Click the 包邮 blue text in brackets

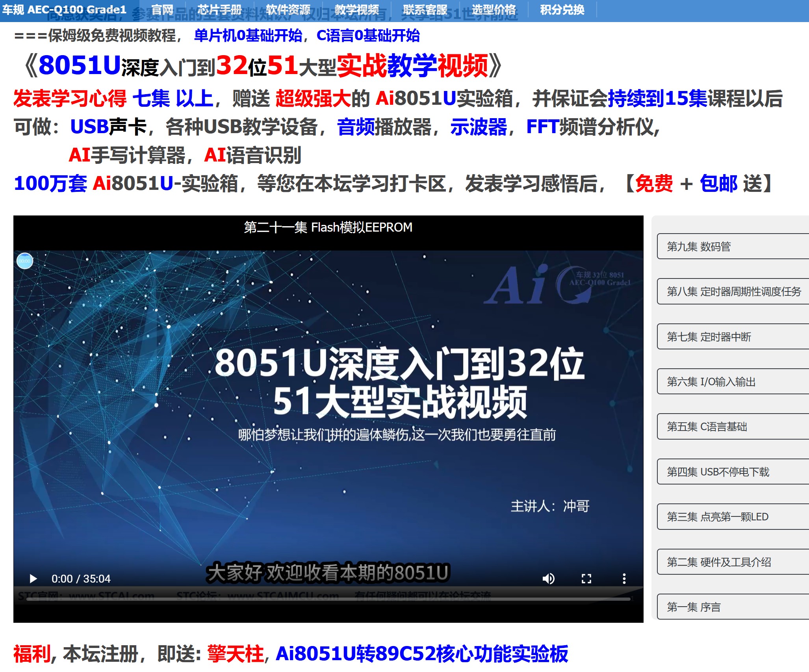[718, 184]
